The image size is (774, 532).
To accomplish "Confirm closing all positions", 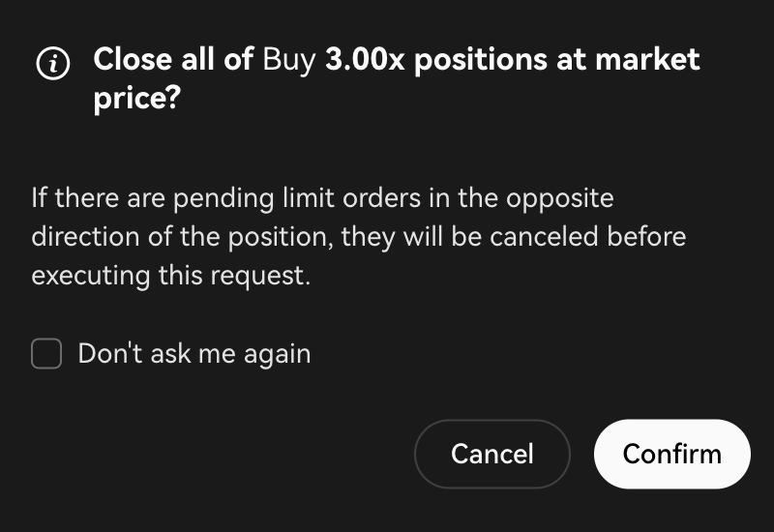I will coord(671,454).
